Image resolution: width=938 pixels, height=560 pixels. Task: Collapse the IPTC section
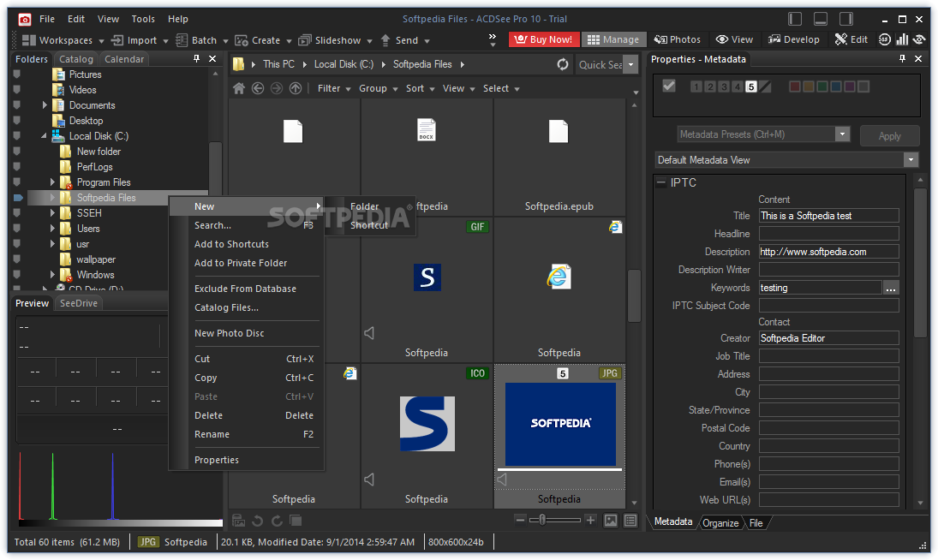(661, 182)
